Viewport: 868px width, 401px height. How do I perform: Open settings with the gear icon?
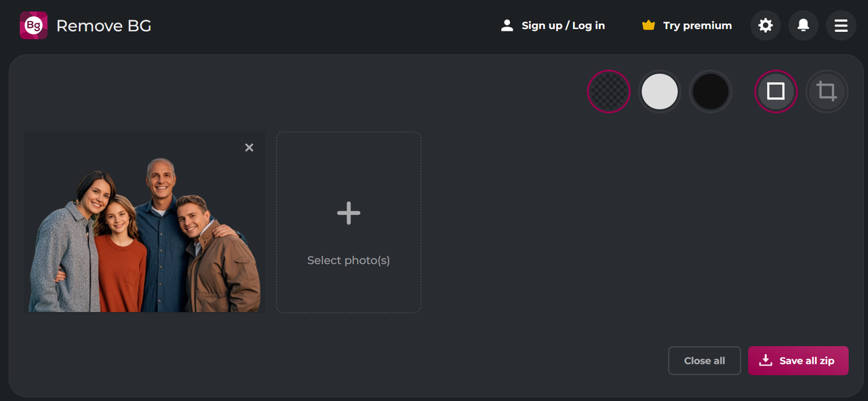pyautogui.click(x=766, y=26)
